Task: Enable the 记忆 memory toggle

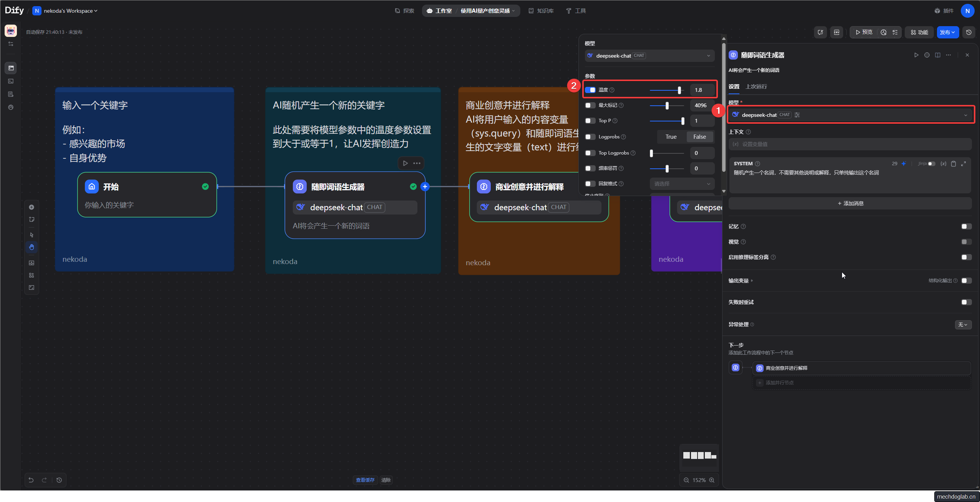Action: click(966, 226)
